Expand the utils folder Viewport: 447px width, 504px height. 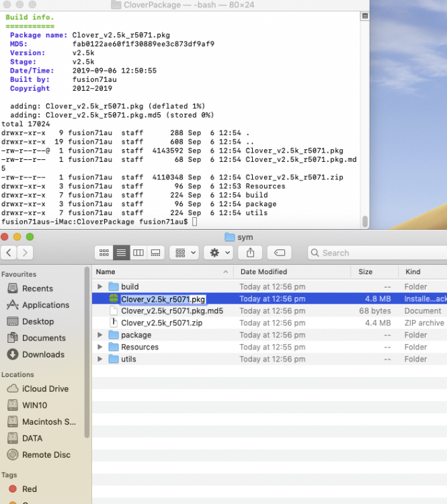click(99, 359)
